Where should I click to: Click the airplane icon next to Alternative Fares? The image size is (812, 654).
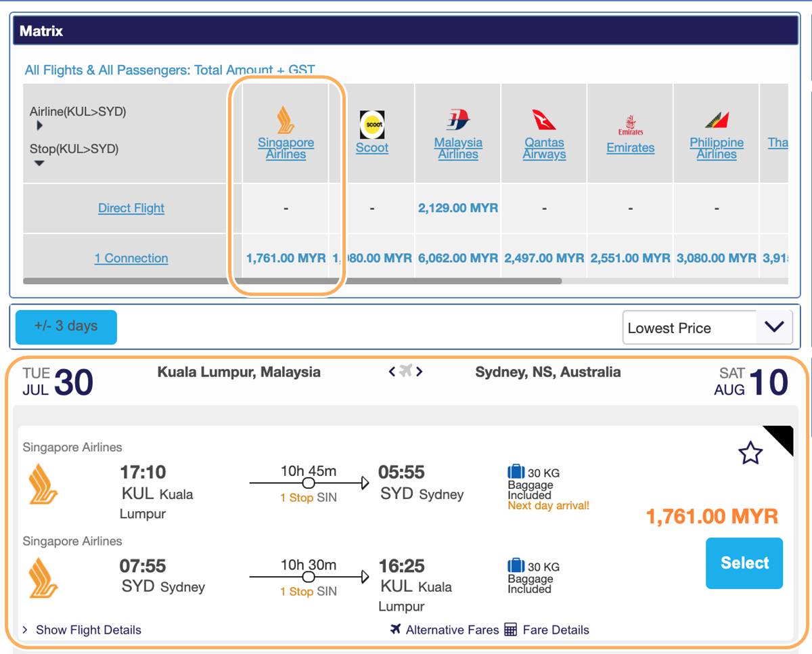point(396,630)
